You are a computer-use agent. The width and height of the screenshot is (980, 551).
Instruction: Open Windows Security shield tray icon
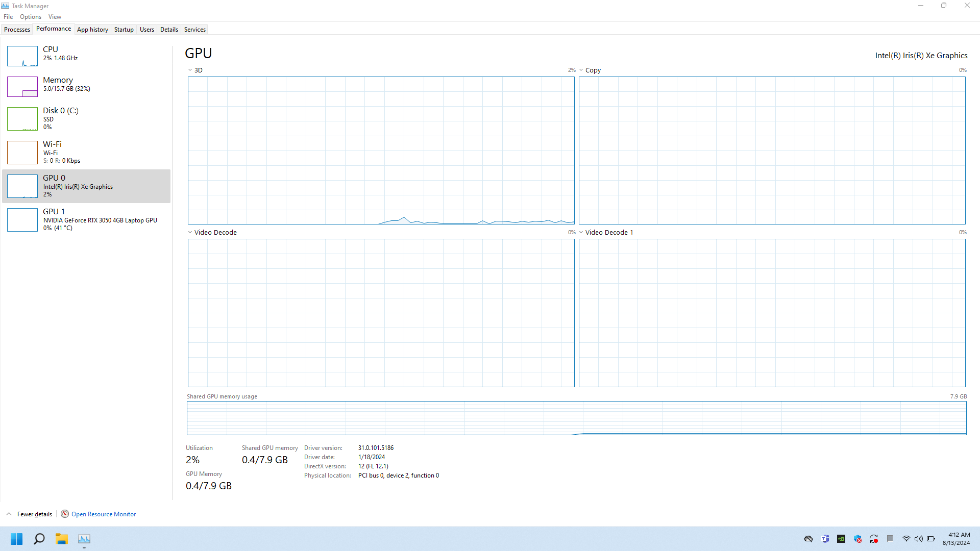tap(857, 539)
